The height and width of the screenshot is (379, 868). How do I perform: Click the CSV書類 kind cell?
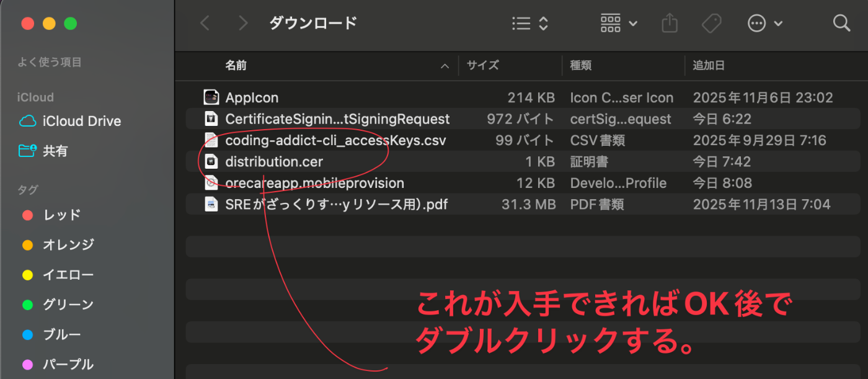(x=597, y=140)
